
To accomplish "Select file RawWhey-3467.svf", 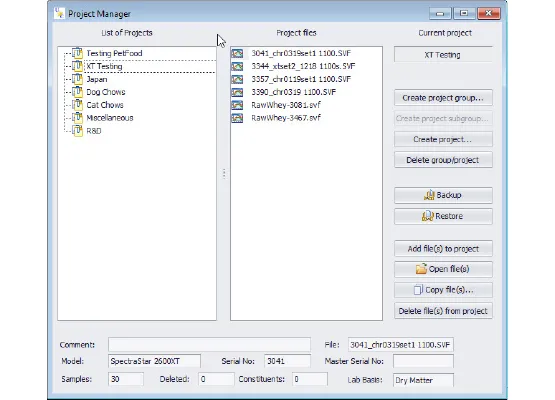I will (286, 118).
